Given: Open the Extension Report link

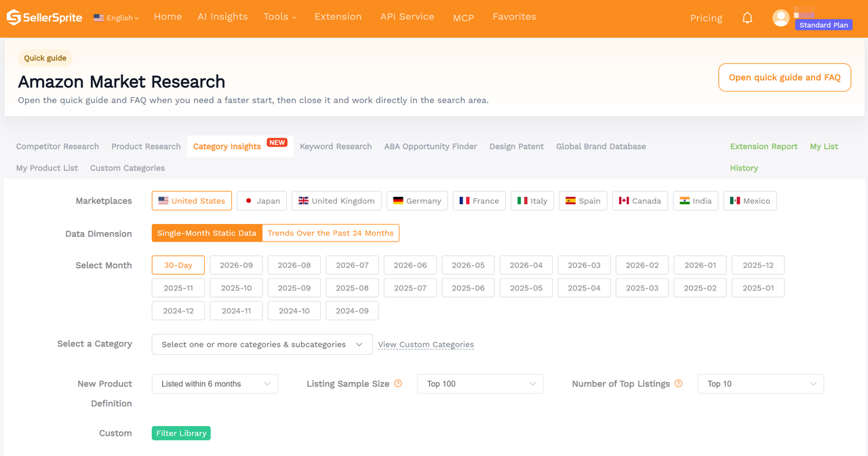Looking at the screenshot, I should [x=764, y=147].
